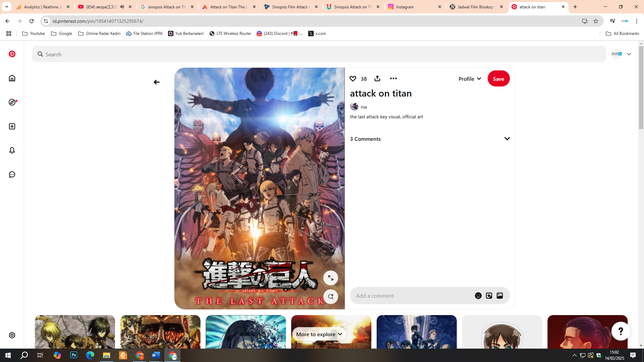Expand the More to explore button
This screenshot has height=362, width=644.
tap(319, 334)
